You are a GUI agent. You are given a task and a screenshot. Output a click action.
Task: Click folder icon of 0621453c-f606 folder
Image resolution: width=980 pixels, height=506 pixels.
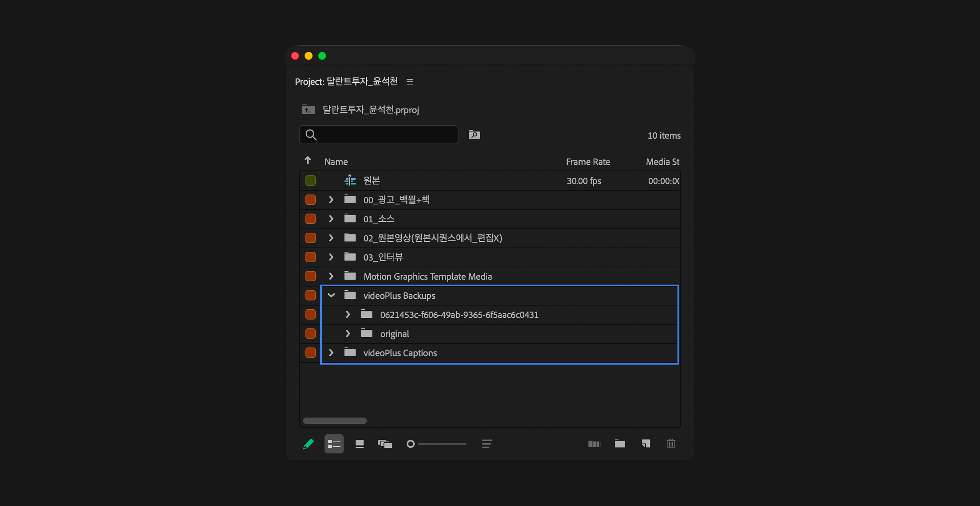(x=367, y=314)
